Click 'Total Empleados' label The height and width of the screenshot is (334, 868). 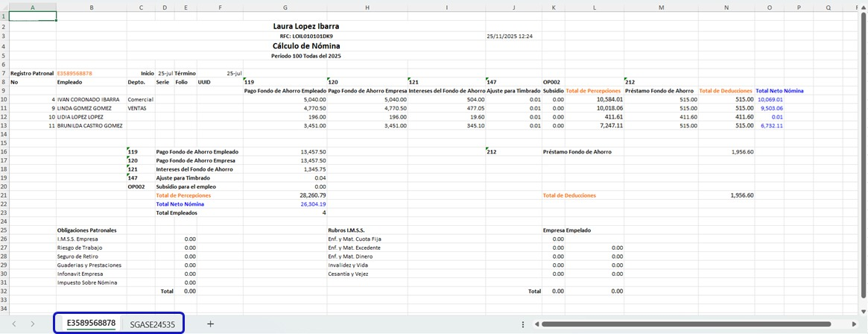[x=177, y=212]
